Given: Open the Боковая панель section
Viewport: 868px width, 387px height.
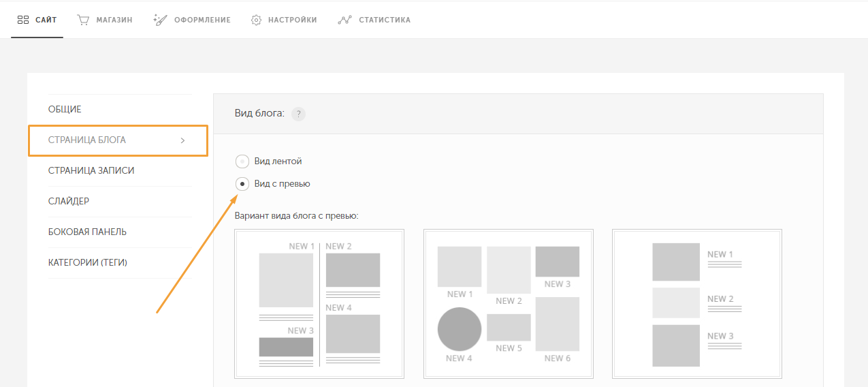Looking at the screenshot, I should tap(87, 232).
